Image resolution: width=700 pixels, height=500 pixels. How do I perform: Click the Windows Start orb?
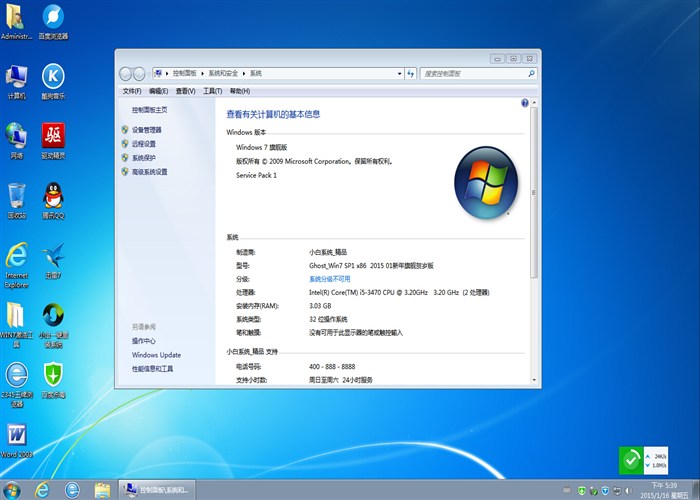click(x=14, y=488)
